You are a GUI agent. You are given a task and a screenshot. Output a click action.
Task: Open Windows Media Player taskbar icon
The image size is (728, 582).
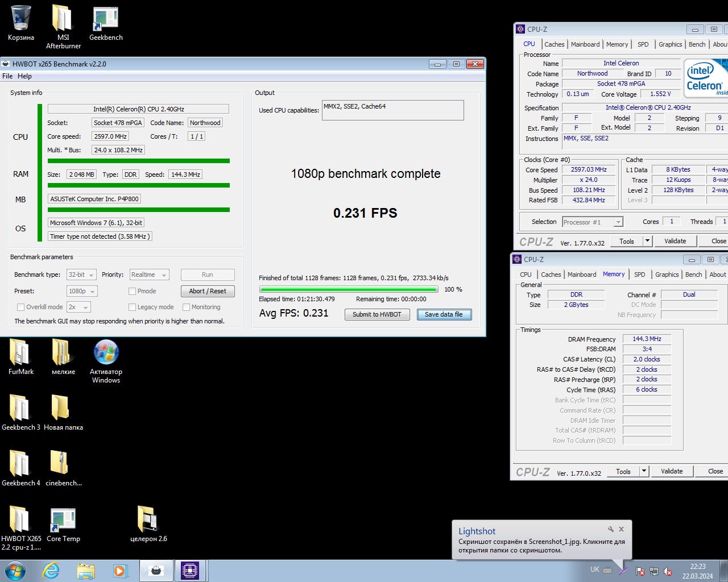point(120,571)
